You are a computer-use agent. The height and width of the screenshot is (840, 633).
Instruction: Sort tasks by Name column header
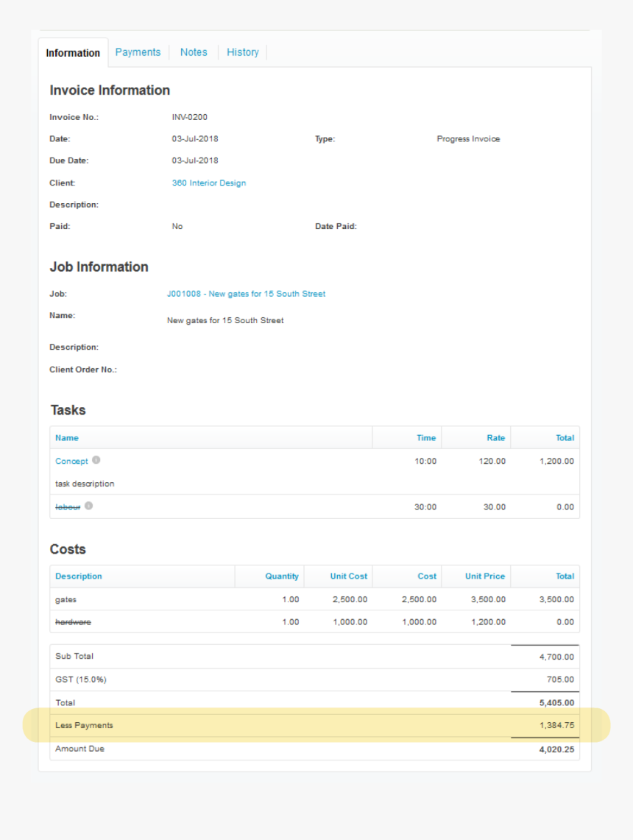67,438
